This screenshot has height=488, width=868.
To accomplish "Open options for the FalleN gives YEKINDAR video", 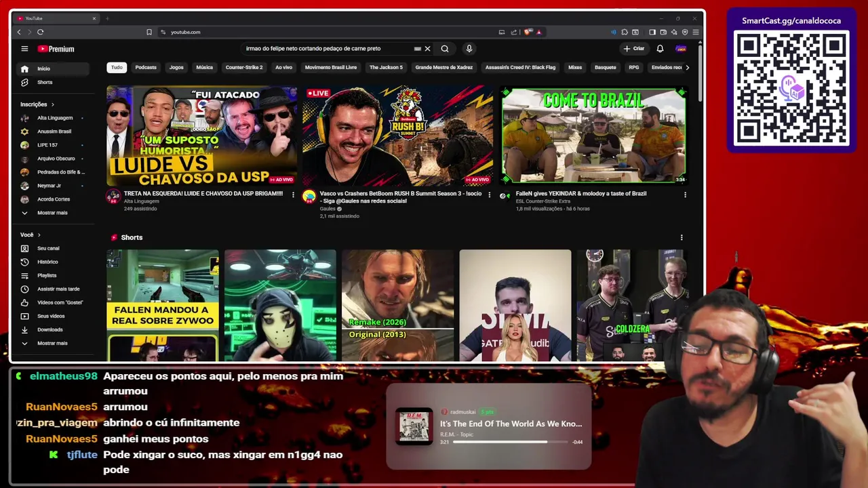I will pos(685,195).
